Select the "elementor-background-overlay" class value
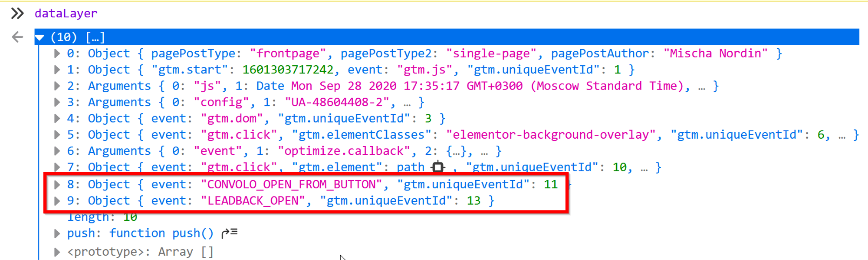The height and width of the screenshot is (260, 868). click(x=551, y=135)
